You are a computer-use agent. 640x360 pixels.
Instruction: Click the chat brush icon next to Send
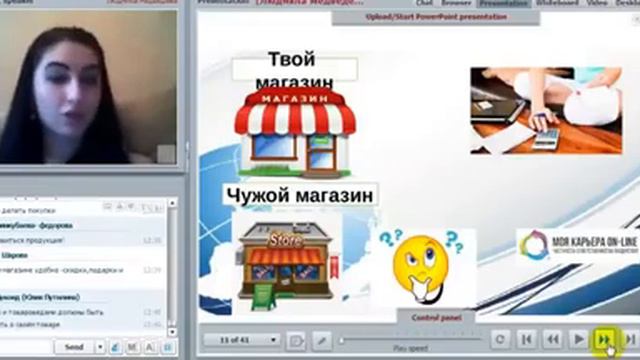[x=115, y=347]
